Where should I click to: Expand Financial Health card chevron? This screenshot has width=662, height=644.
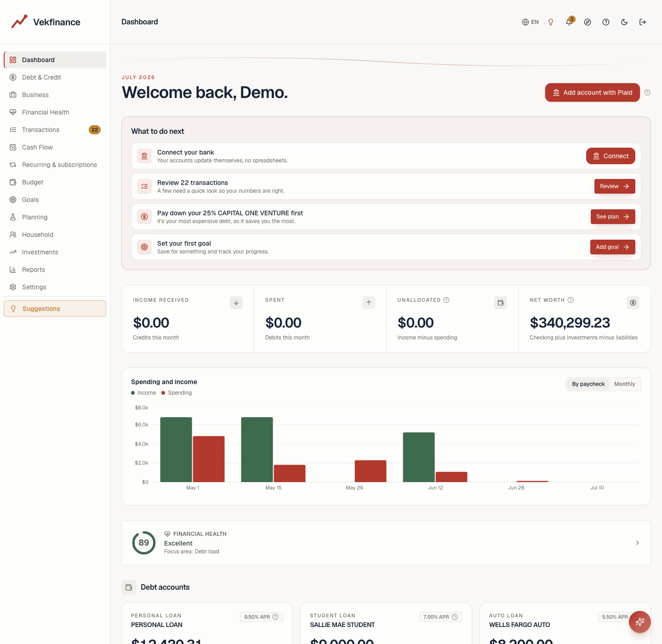point(637,543)
